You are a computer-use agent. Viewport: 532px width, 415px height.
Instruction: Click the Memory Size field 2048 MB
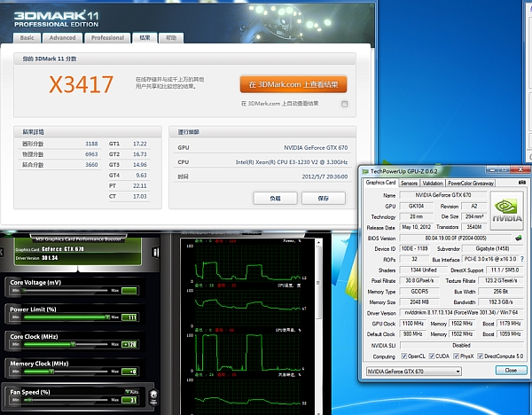point(419,302)
